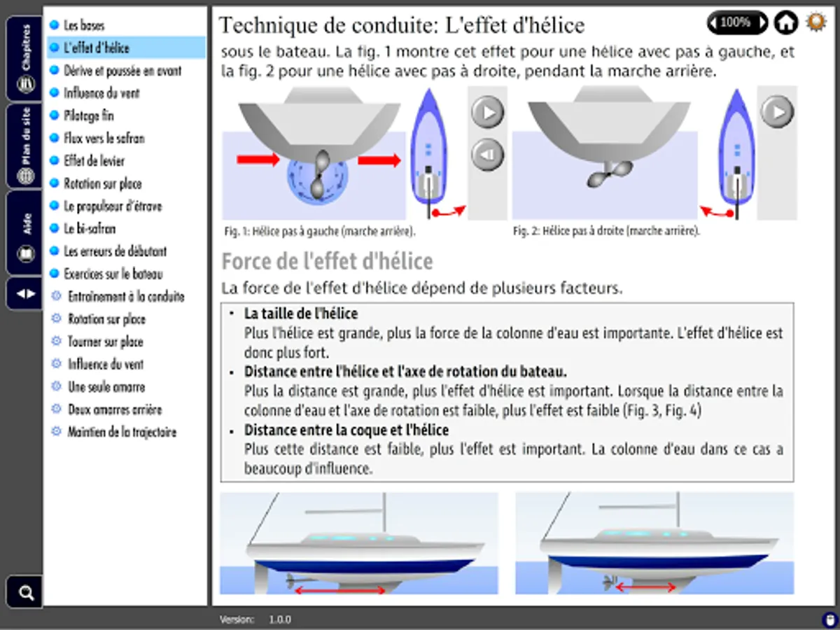
Task: Open 'Les erreurs de débutant' chapter
Action: pos(115,251)
